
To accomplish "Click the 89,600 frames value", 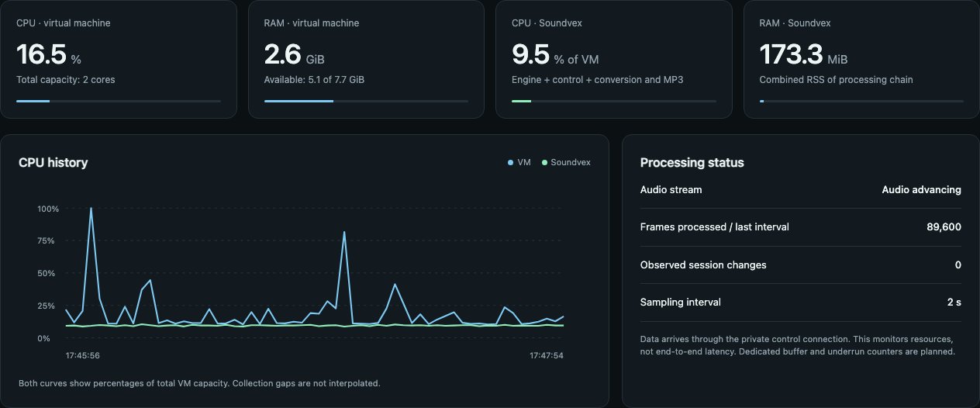I will point(944,227).
